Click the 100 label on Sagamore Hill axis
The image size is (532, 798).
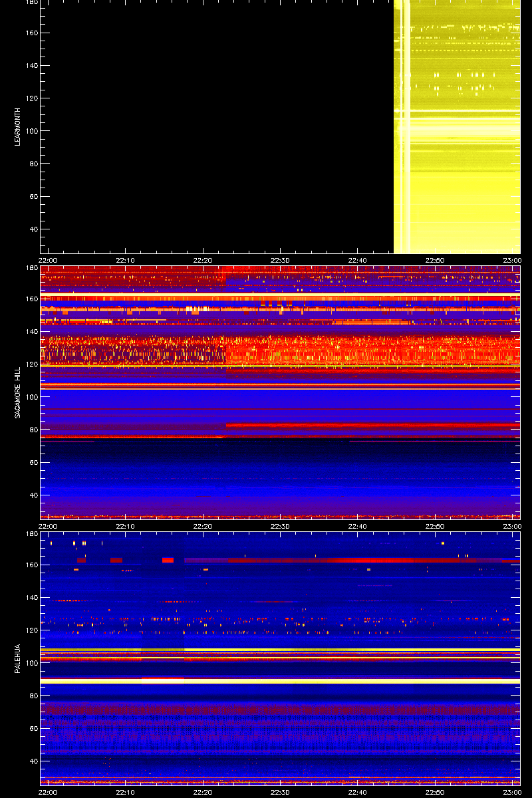coord(31,397)
